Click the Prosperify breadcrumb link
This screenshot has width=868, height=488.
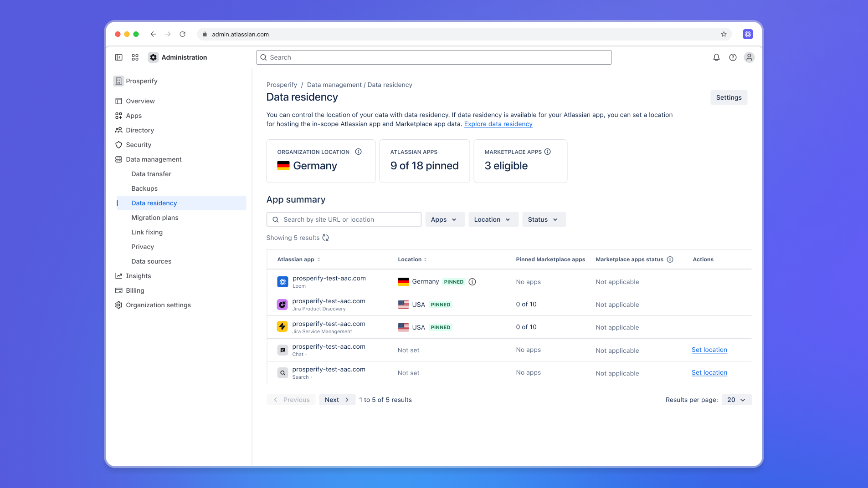282,85
